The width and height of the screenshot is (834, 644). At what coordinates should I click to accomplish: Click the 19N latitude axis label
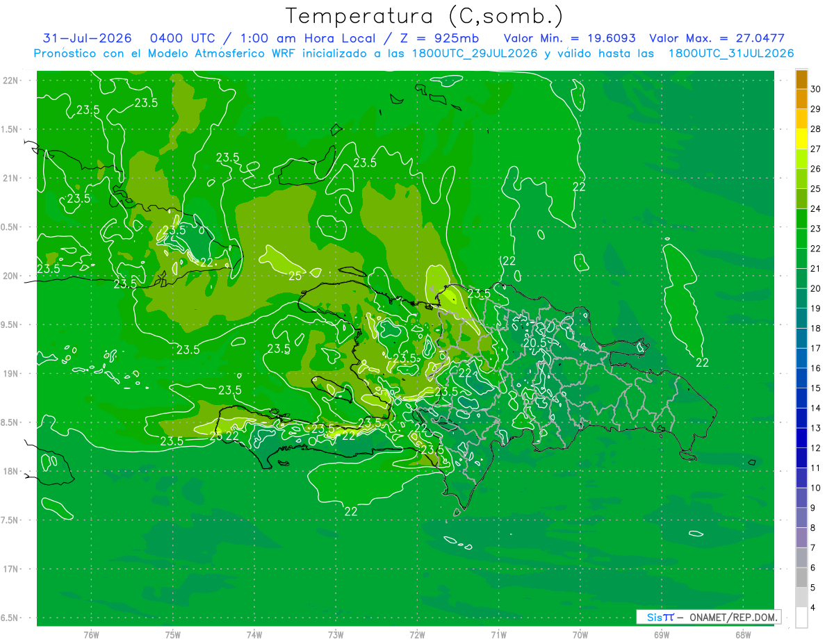point(10,374)
